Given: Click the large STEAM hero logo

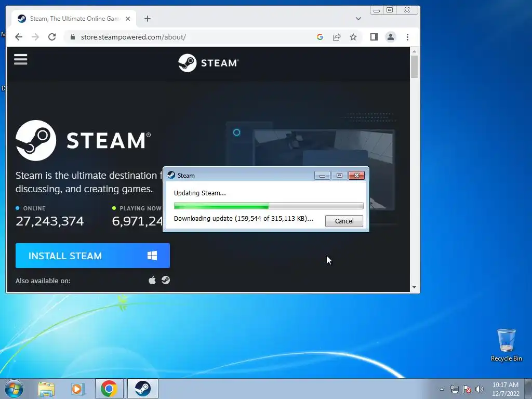Looking at the screenshot, I should coord(83,140).
